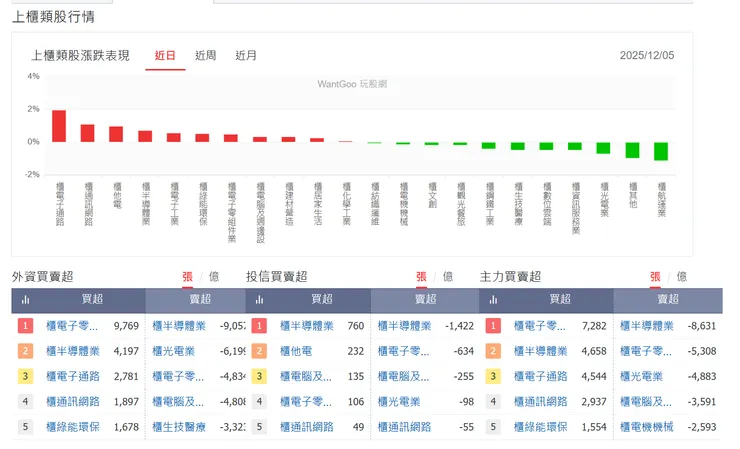Open 櫃他電 link in 投信 買超 list

(x=296, y=351)
